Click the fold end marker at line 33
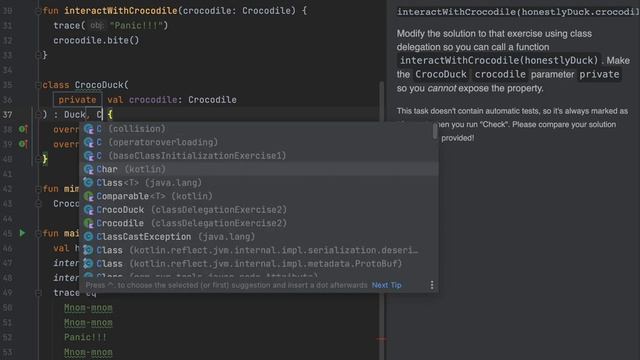Image resolution: width=640 pixels, height=360 pixels. (x=38, y=55)
